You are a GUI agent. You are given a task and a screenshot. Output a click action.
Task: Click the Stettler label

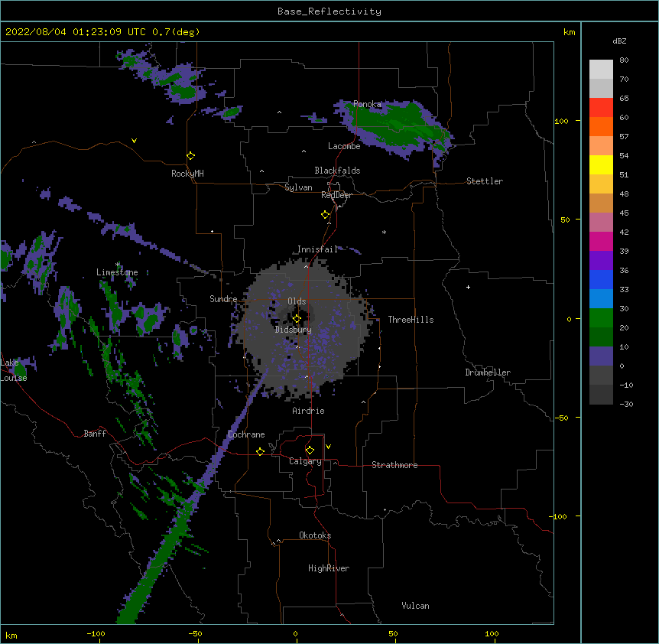tap(485, 181)
